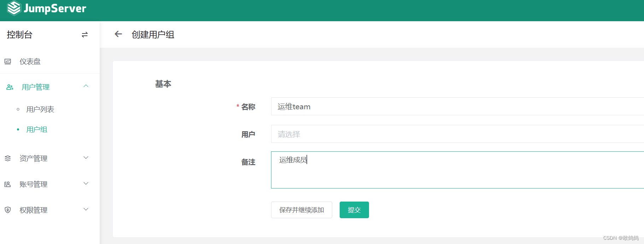Click the green 提交 button

(x=354, y=210)
